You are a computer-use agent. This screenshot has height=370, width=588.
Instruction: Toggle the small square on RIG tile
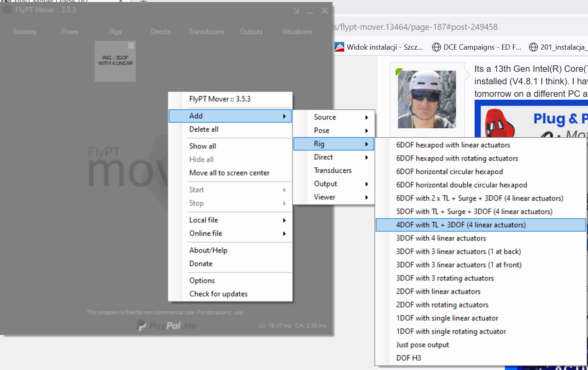click(x=131, y=46)
